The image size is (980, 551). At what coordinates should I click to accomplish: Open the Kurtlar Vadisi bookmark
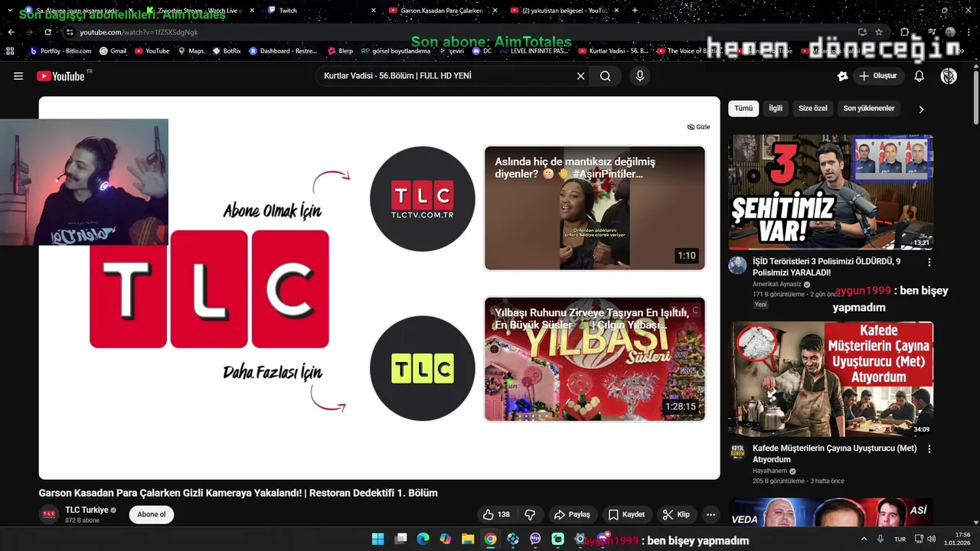613,51
